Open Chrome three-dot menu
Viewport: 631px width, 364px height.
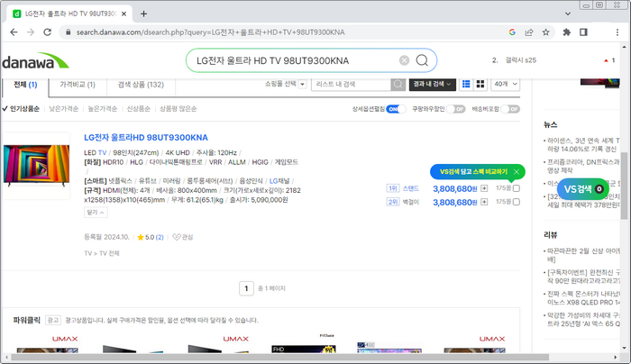[x=617, y=32]
